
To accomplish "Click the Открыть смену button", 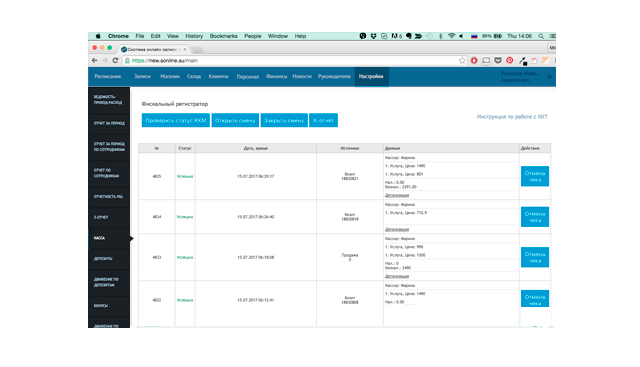I will tap(235, 120).
